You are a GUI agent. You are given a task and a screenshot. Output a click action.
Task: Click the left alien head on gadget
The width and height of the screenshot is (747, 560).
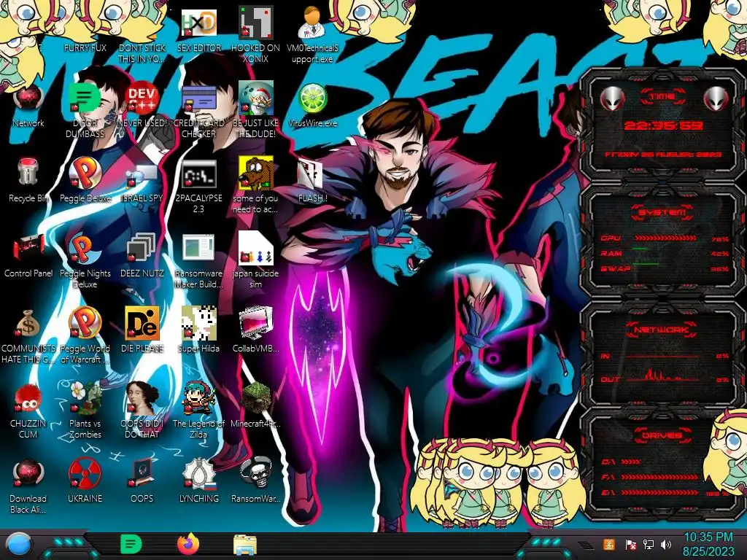coord(612,99)
